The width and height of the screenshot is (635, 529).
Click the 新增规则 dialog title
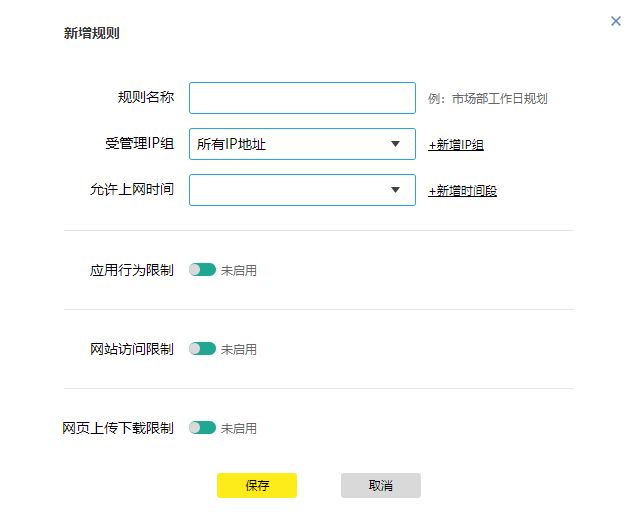(x=92, y=33)
